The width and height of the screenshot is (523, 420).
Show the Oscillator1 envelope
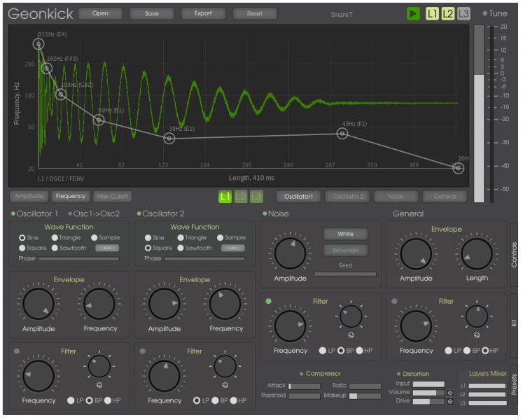coord(298,197)
